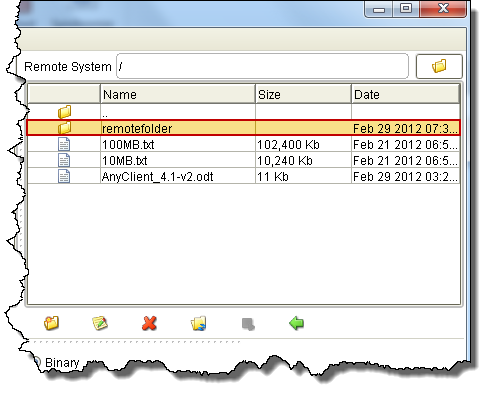
Task: Sort the list by Name column header
Action: (x=178, y=94)
